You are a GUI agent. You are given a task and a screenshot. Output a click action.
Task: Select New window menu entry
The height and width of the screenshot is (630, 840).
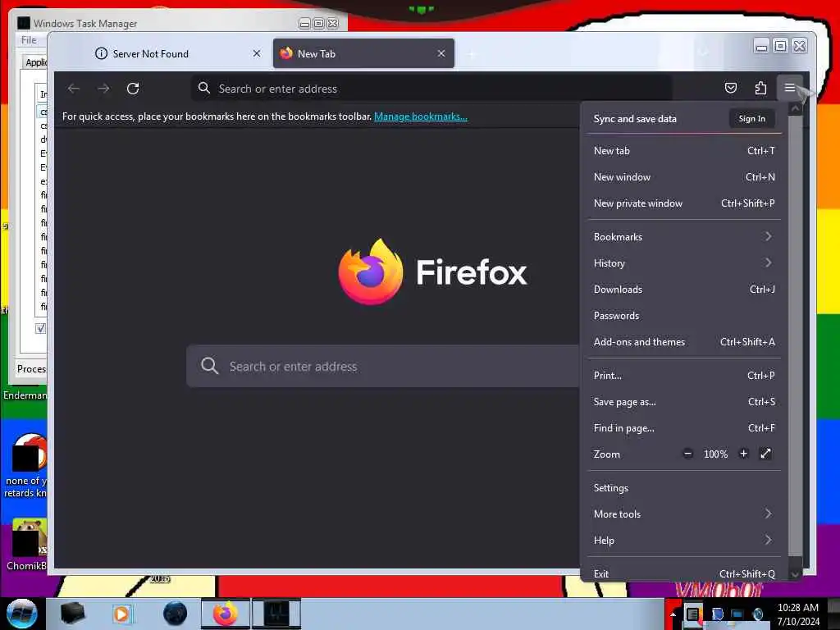tap(684, 177)
